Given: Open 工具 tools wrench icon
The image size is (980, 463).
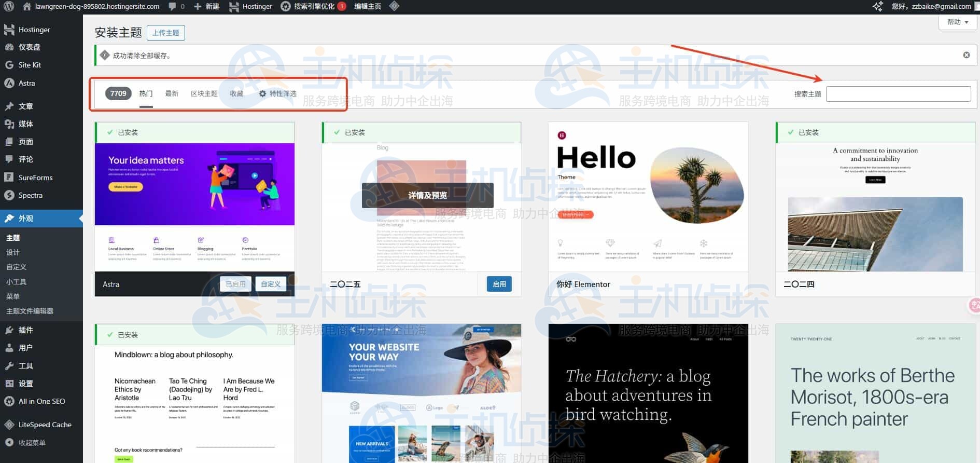Looking at the screenshot, I should 9,365.
